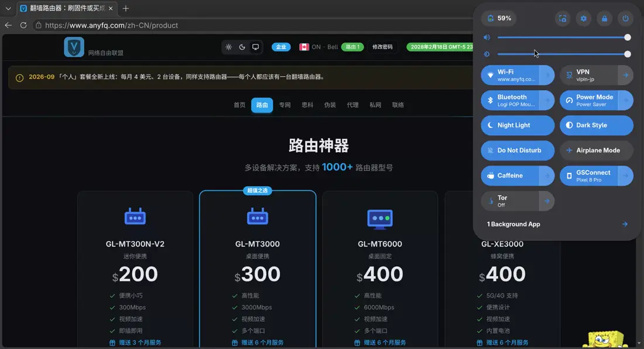
Task: Click the 企业 badge
Action: 281,47
